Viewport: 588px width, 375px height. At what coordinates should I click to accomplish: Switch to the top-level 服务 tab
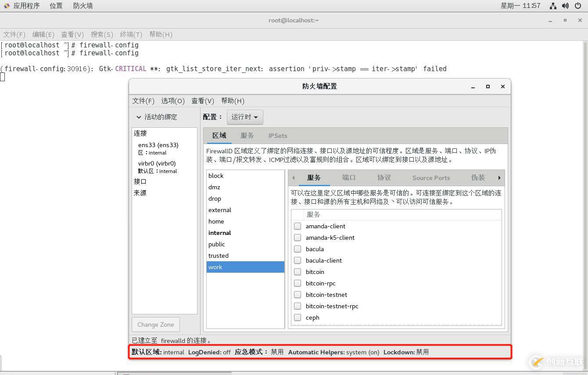click(x=247, y=136)
